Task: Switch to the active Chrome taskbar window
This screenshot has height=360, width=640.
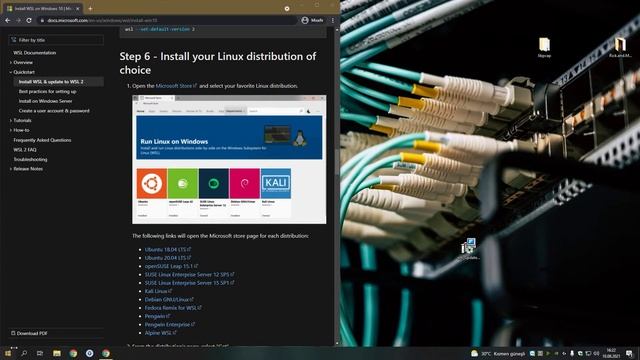Action: point(106,353)
